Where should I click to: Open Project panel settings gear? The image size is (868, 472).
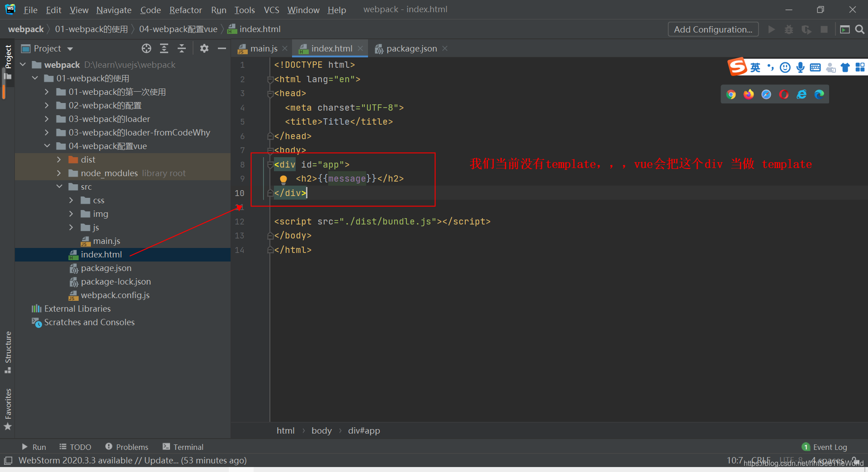pyautogui.click(x=204, y=48)
